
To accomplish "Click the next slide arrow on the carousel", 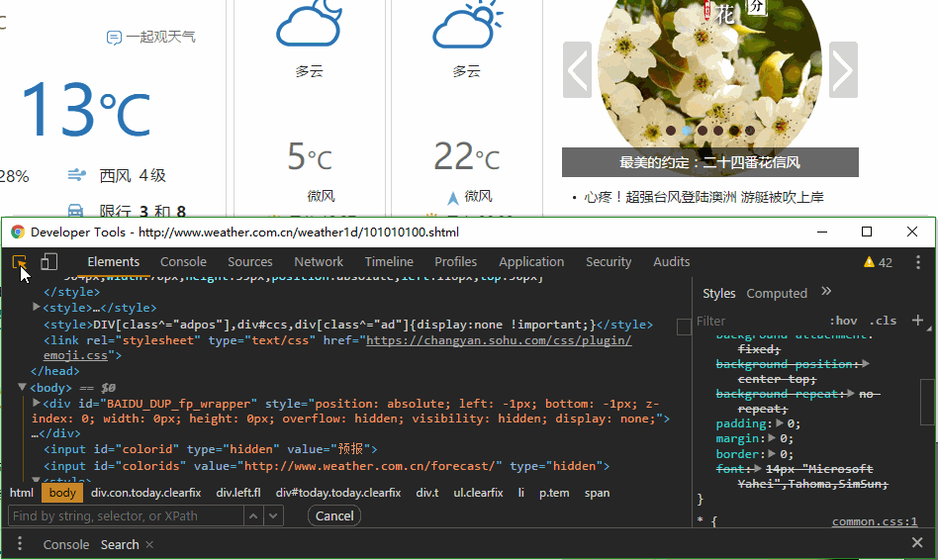I will (x=843, y=70).
